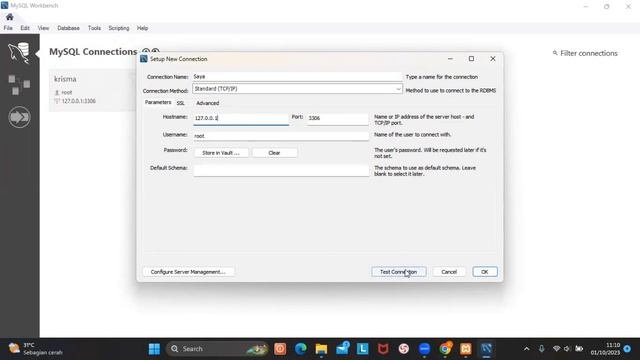Screen dimensions: 640x360
Task: Click the Clear password button
Action: coord(274,153)
